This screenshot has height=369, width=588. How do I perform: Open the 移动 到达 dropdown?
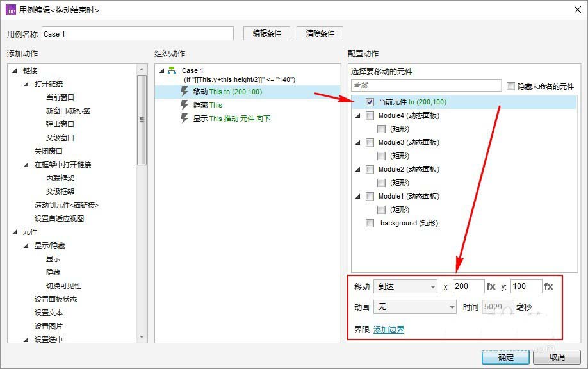click(x=405, y=286)
